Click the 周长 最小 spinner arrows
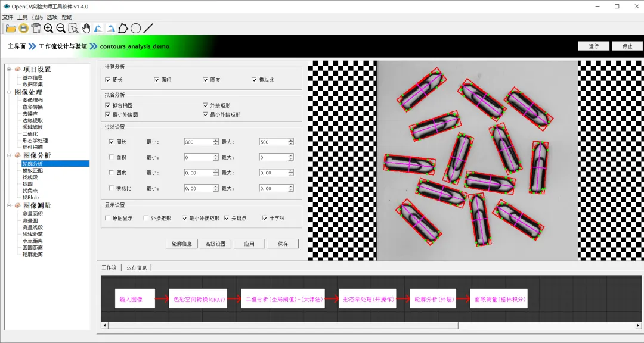 (216, 142)
